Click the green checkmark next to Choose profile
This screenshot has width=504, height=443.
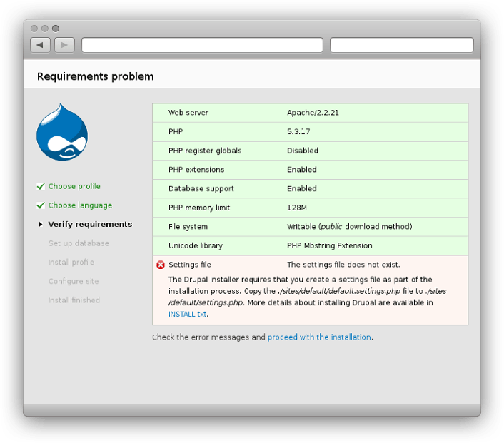click(x=41, y=186)
